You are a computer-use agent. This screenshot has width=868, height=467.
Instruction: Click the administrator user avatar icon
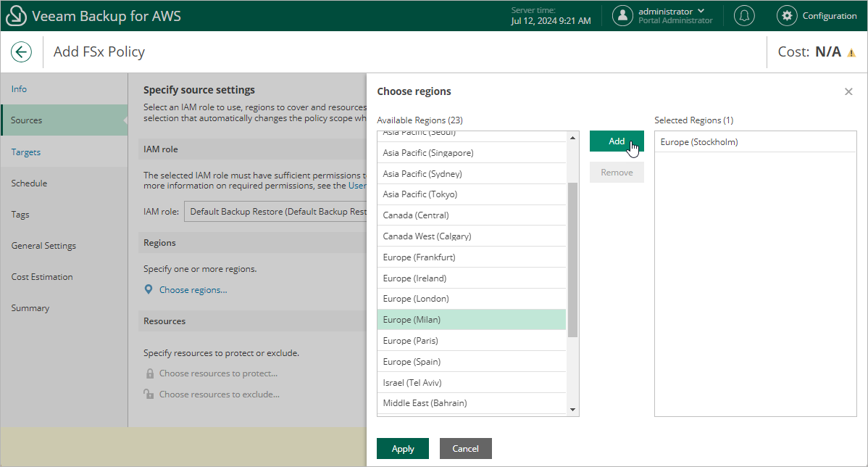(x=622, y=16)
